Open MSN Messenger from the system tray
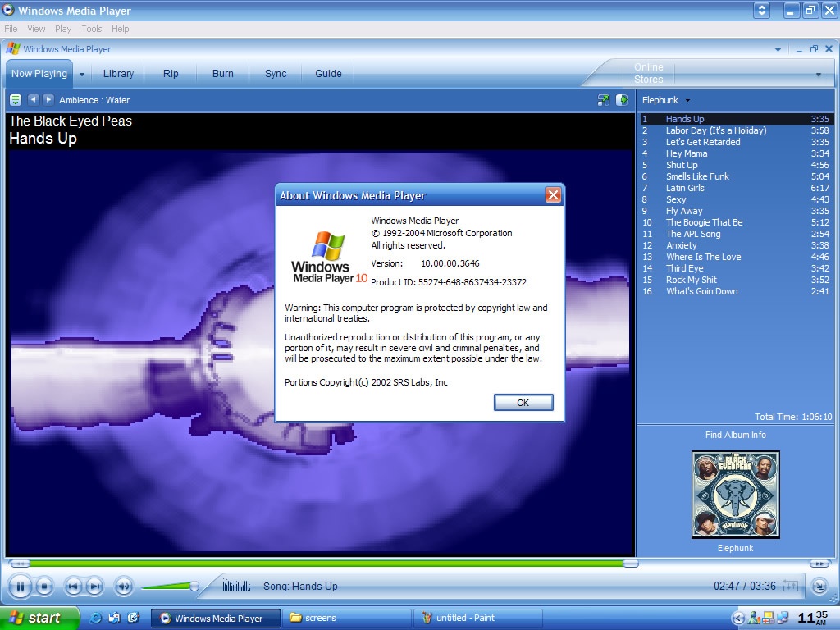 [753, 617]
